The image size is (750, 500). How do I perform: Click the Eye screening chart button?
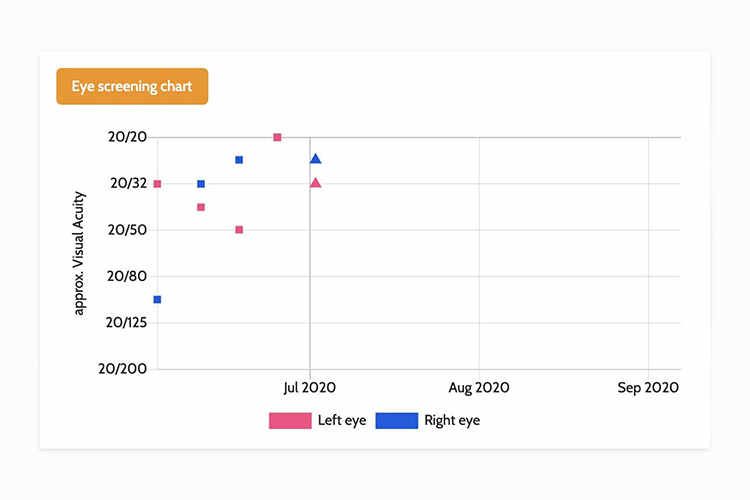click(132, 87)
